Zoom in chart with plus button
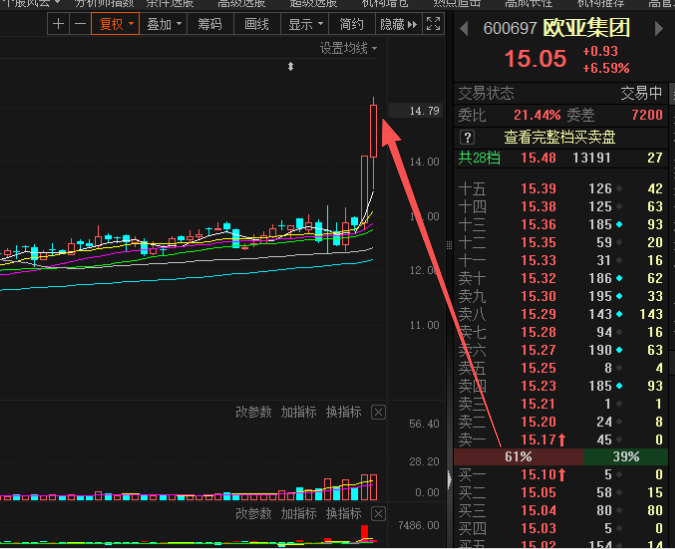 (58, 24)
